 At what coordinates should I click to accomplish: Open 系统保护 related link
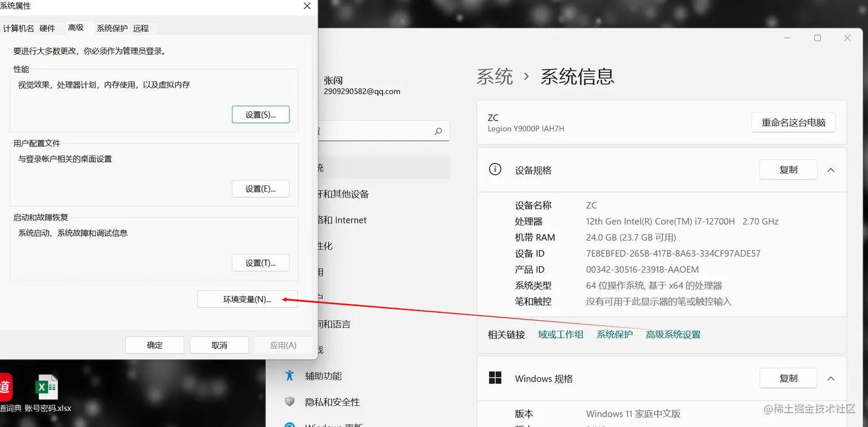[615, 334]
